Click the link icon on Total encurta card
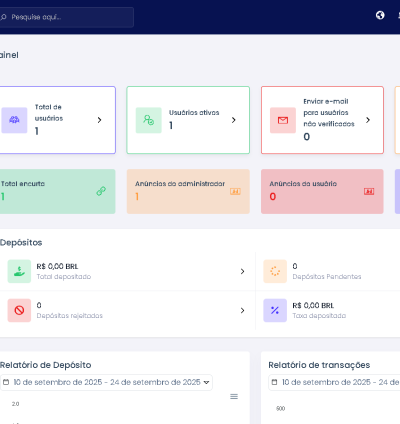400x424 pixels. pos(101,191)
